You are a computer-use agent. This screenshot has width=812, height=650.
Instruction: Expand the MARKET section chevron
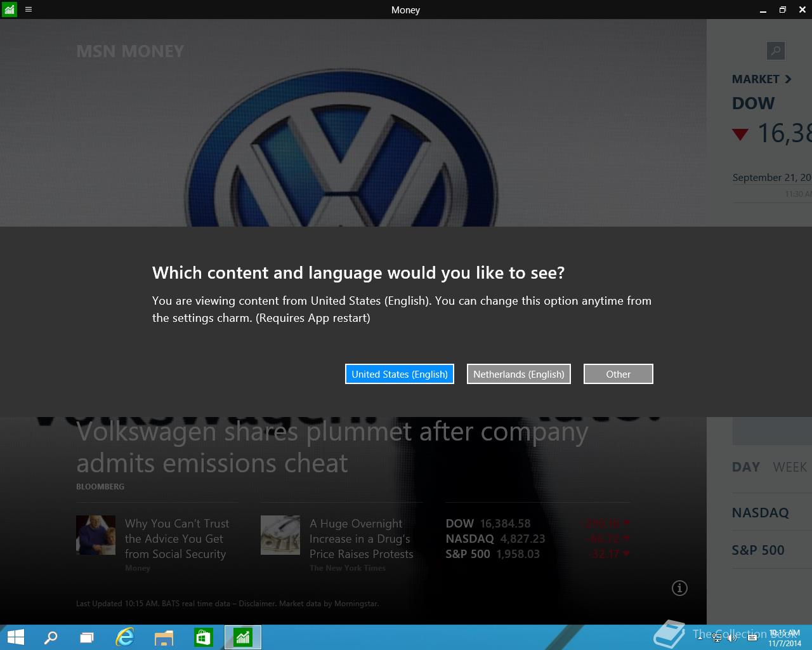788,79
